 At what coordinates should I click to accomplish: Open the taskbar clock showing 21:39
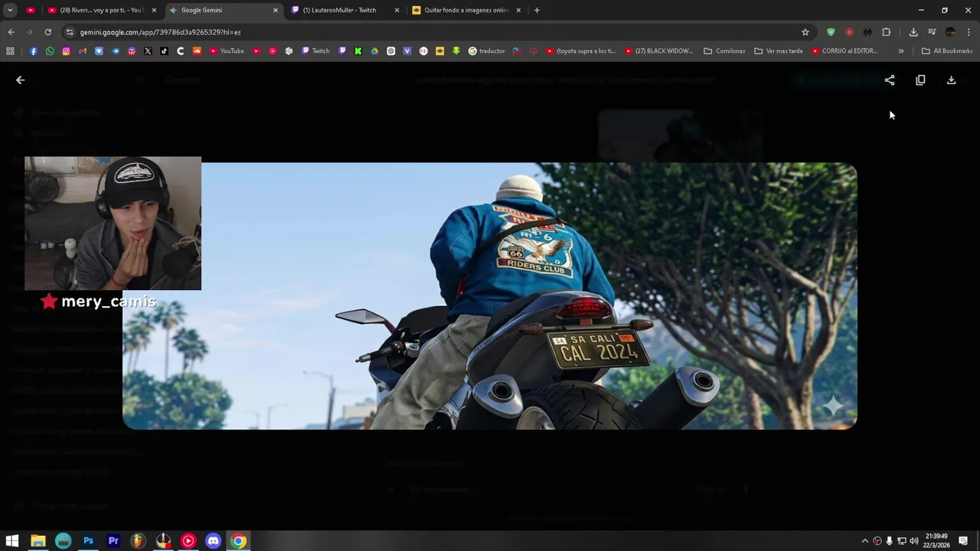pos(936,541)
